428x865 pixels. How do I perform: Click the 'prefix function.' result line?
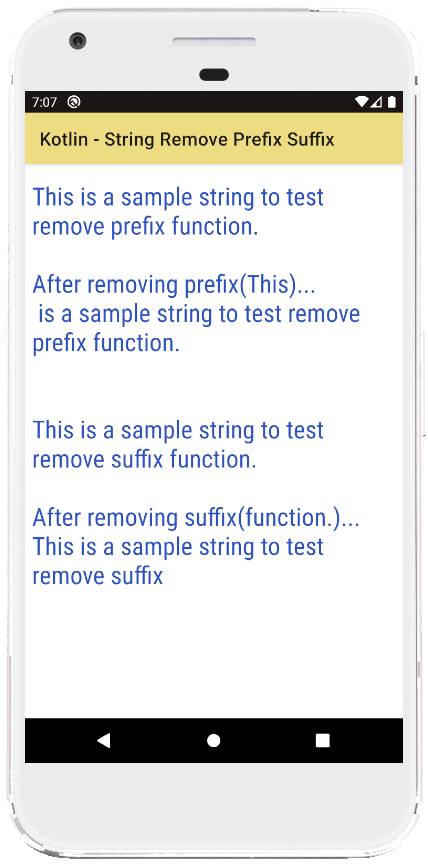106,344
